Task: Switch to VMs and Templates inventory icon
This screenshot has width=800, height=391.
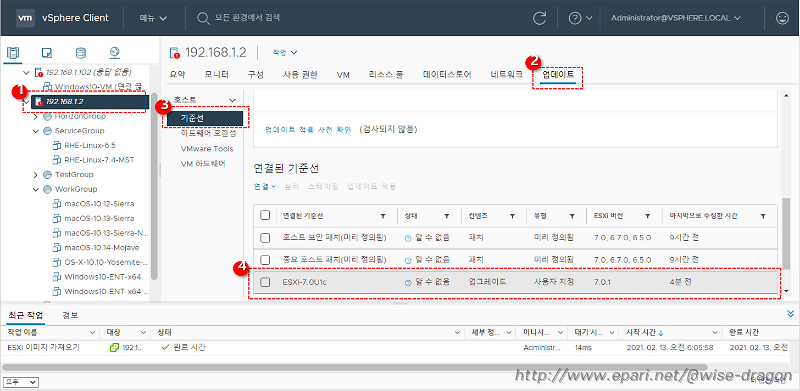Action: coord(47,53)
